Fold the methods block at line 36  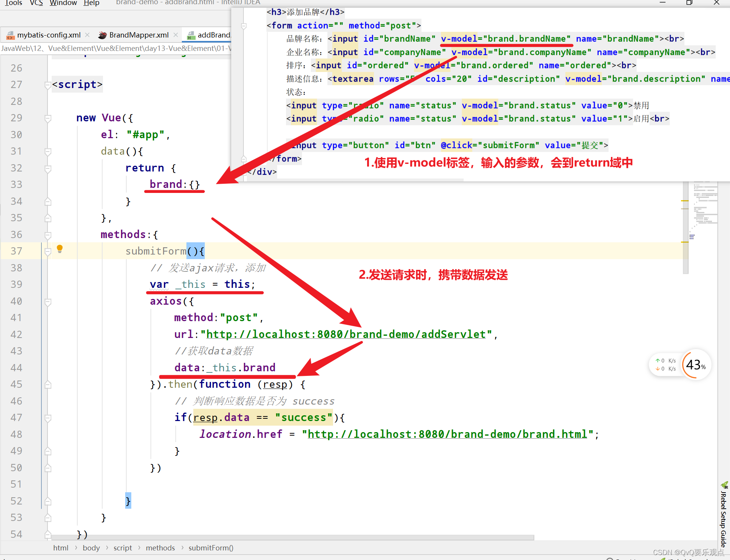pyautogui.click(x=48, y=235)
